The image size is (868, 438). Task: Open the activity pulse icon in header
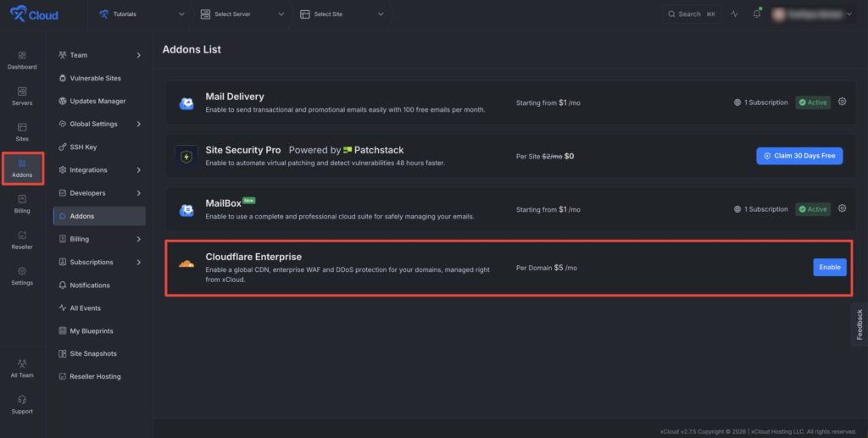735,14
